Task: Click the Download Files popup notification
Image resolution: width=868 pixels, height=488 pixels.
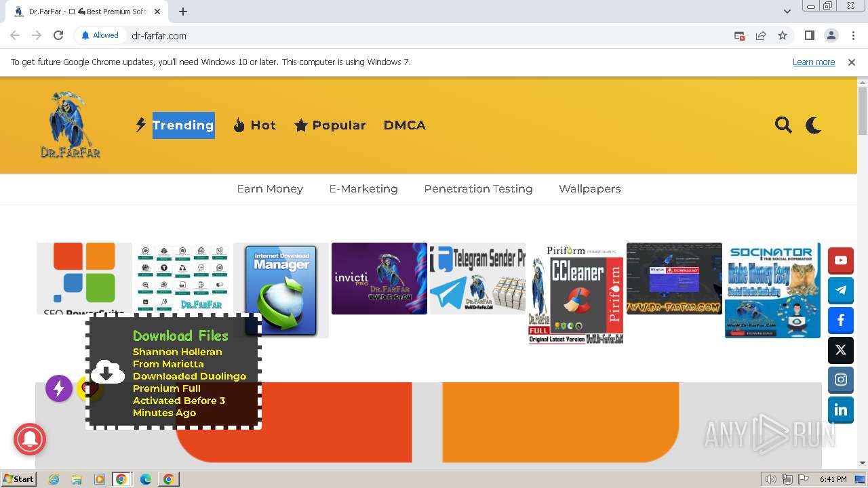Action: pos(174,371)
